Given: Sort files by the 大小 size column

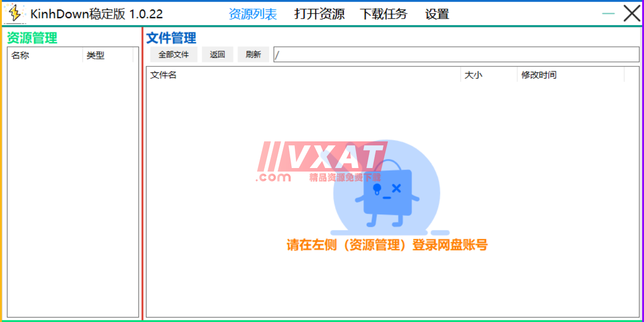Looking at the screenshot, I should point(473,74).
